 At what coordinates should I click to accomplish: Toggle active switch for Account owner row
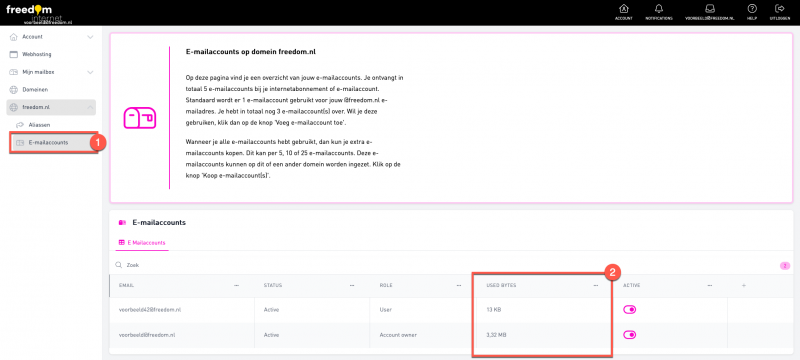(x=630, y=335)
